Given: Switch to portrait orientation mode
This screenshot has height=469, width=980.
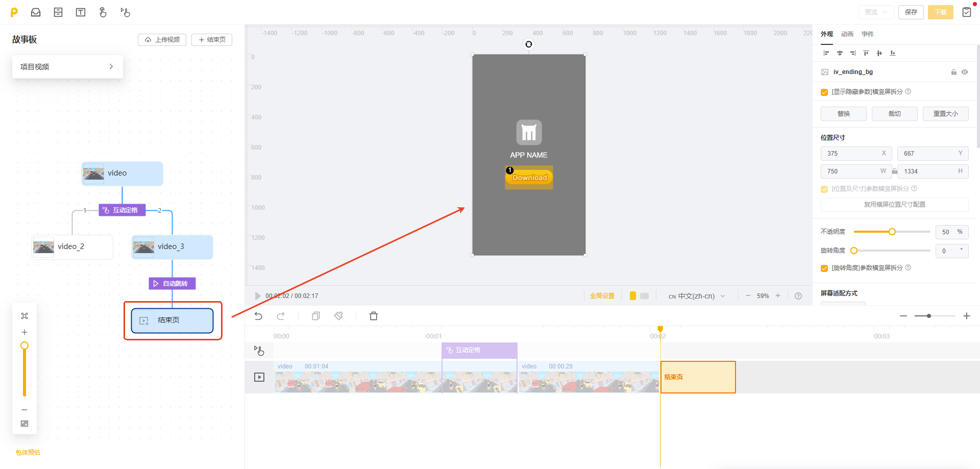Looking at the screenshot, I should point(633,296).
